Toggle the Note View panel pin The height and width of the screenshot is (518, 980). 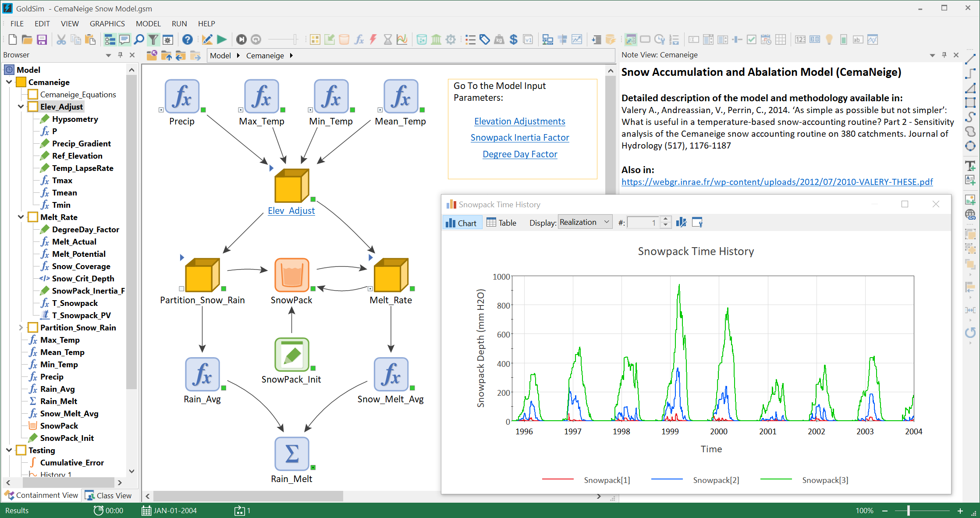click(944, 55)
